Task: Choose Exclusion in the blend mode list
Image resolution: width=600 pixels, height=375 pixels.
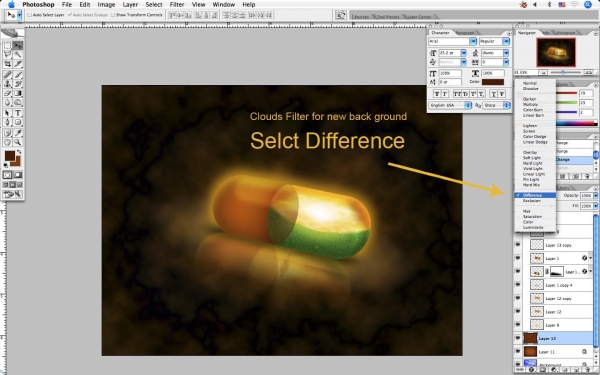Action: [532, 201]
